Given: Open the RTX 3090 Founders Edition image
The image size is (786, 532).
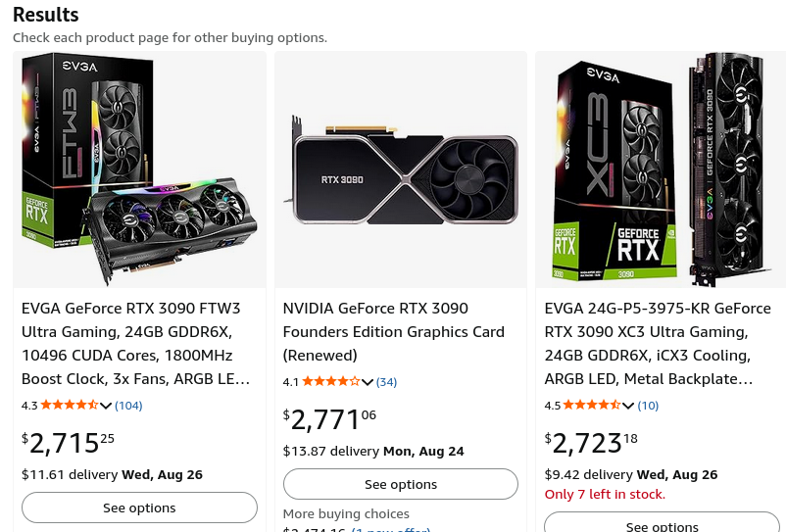Looking at the screenshot, I should (x=401, y=169).
